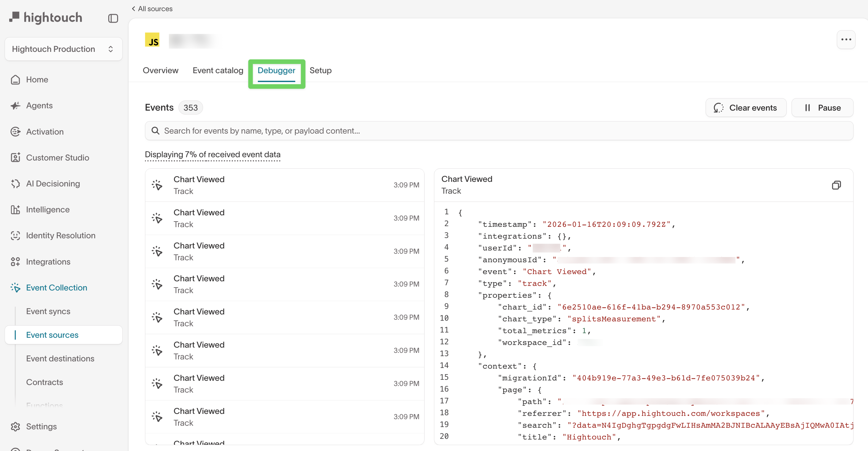Open the AI Decisioning panel

pyautogui.click(x=53, y=183)
